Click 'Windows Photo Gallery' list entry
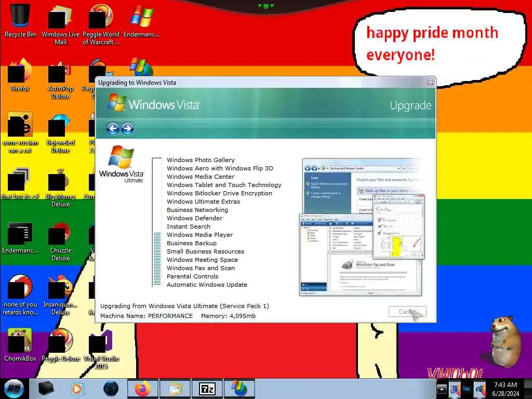 201,160
